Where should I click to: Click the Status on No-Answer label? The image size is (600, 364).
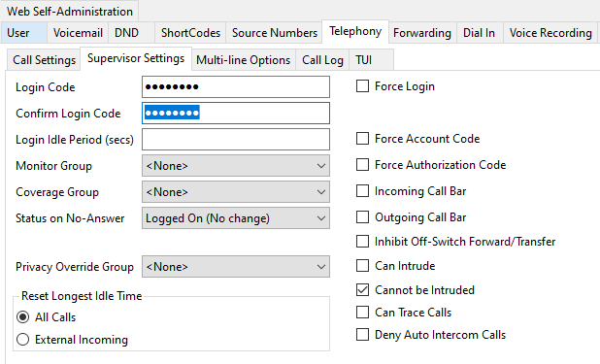(70, 218)
